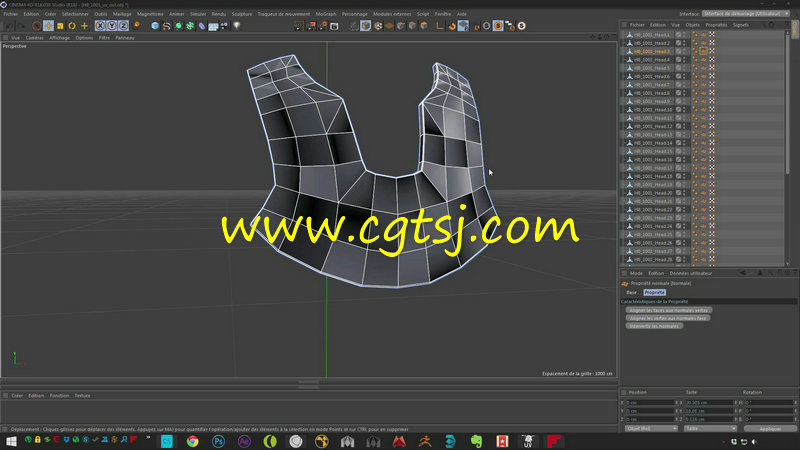The image size is (800, 450).
Task: Select the Rotate tool
Action: (72, 26)
